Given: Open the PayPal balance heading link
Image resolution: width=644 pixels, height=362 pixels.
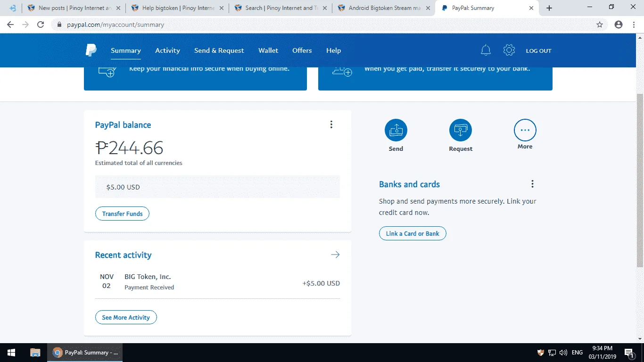Looking at the screenshot, I should pyautogui.click(x=123, y=125).
